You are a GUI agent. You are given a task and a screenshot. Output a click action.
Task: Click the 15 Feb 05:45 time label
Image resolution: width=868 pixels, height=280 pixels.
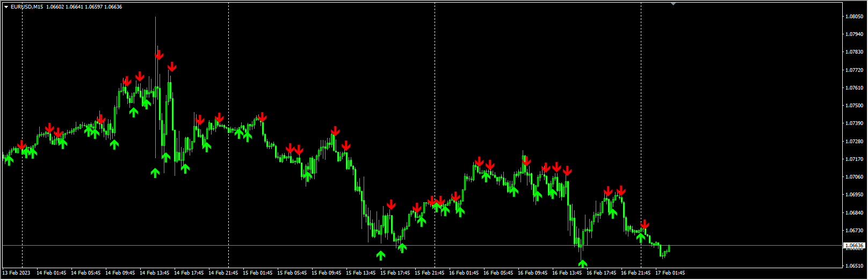tap(292, 273)
